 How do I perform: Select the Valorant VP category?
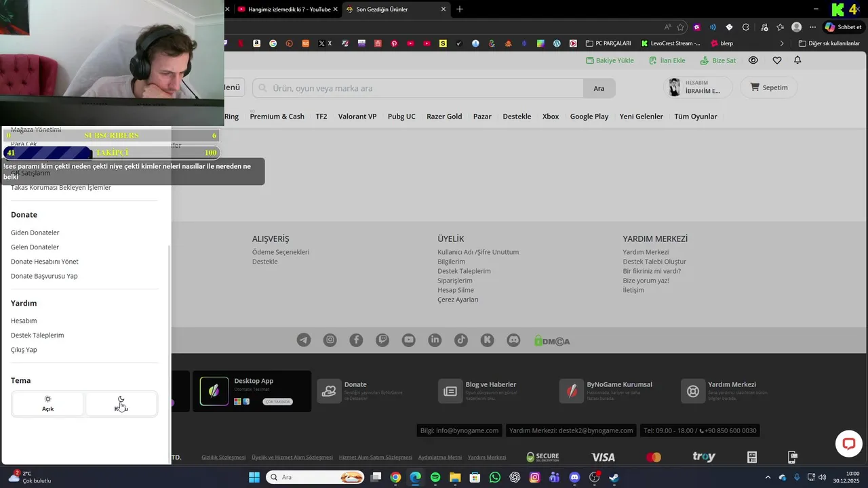click(357, 117)
